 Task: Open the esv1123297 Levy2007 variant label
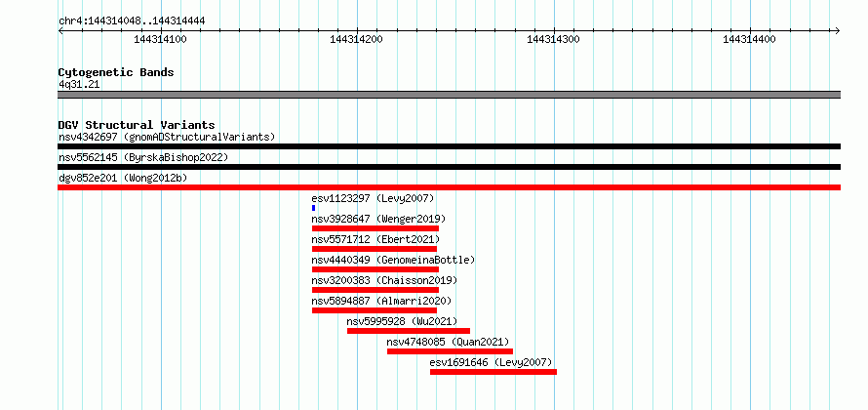(374, 198)
